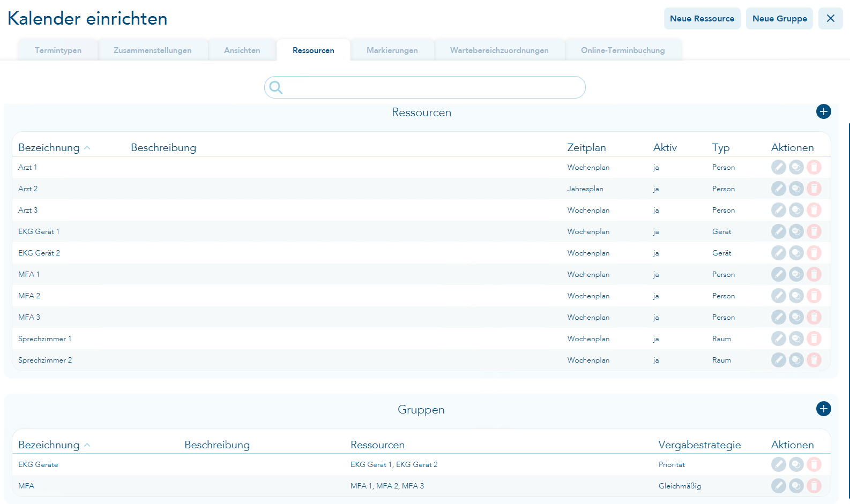
Task: Click Gerät type of EKG Gerät 2
Action: click(721, 253)
